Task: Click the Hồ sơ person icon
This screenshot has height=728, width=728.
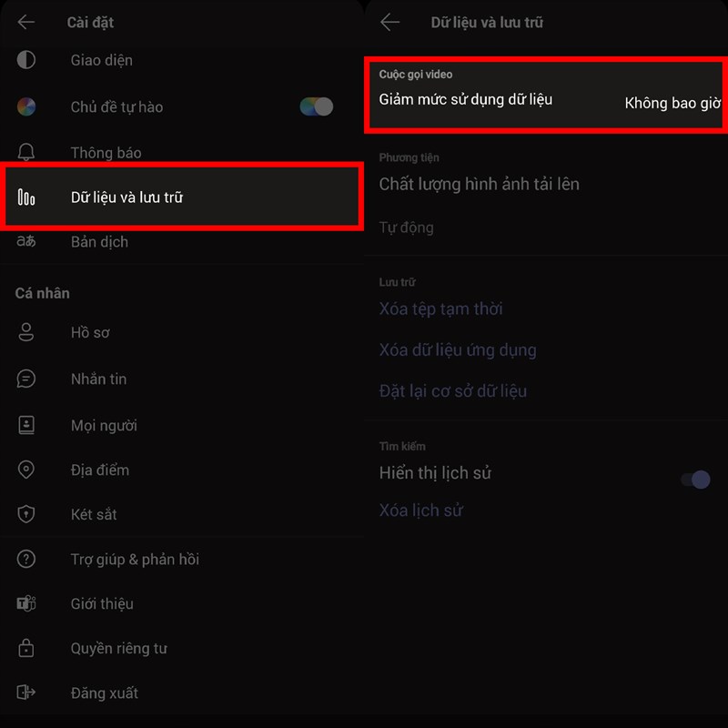Action: tap(26, 333)
